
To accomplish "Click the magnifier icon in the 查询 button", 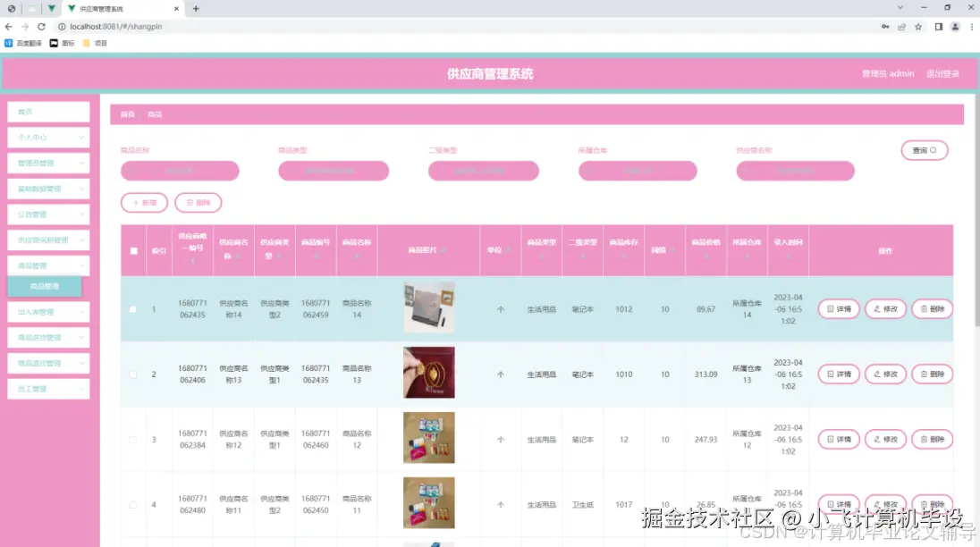I will tap(932, 150).
